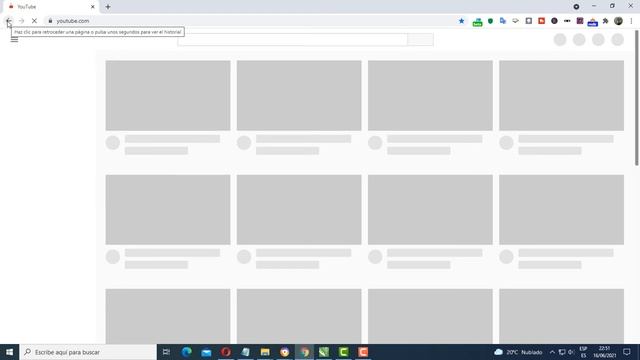Select the YouTube browser tab
640x360 pixels.
[x=51, y=7]
